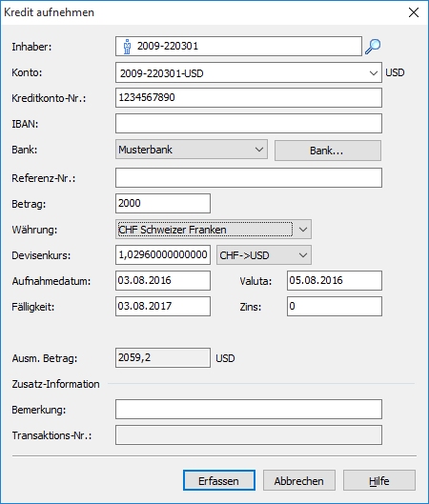Select the Referenz-Nr. text field

click(249, 178)
